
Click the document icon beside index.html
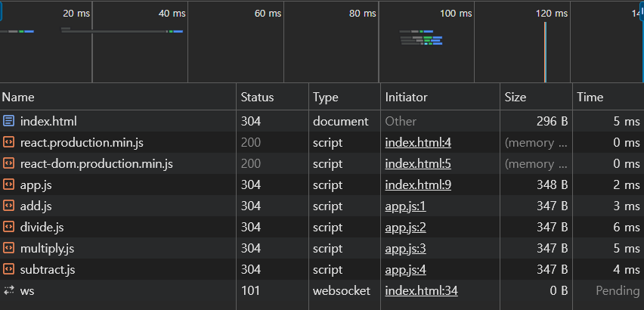tap(9, 121)
